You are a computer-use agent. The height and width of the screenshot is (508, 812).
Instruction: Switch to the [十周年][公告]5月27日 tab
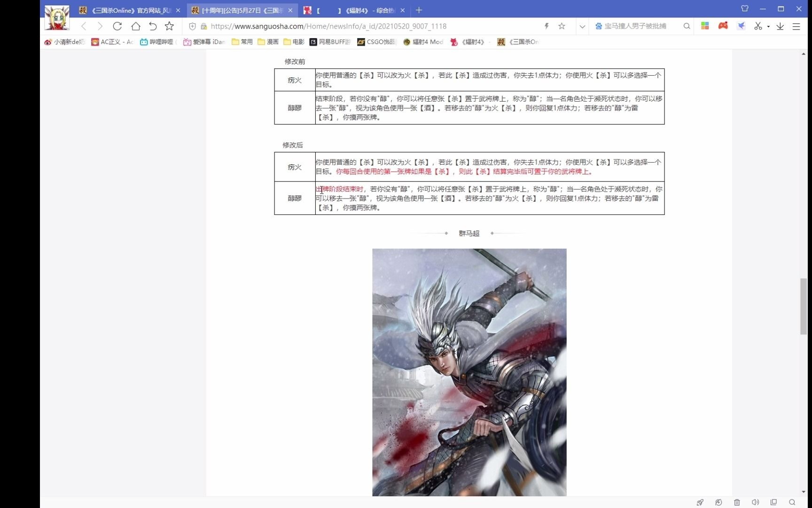point(243,10)
